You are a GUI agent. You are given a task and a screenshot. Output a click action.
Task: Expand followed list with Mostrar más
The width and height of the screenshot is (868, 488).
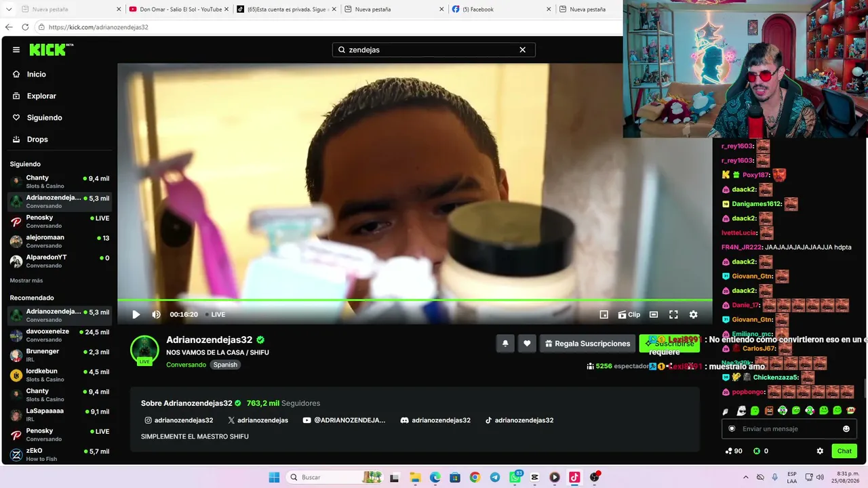click(26, 281)
